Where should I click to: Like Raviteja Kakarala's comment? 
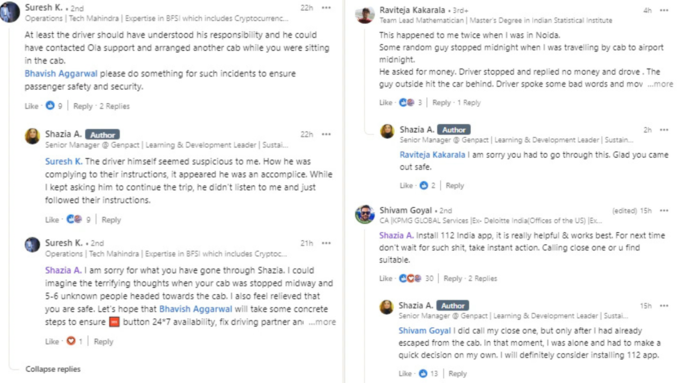pos(386,103)
